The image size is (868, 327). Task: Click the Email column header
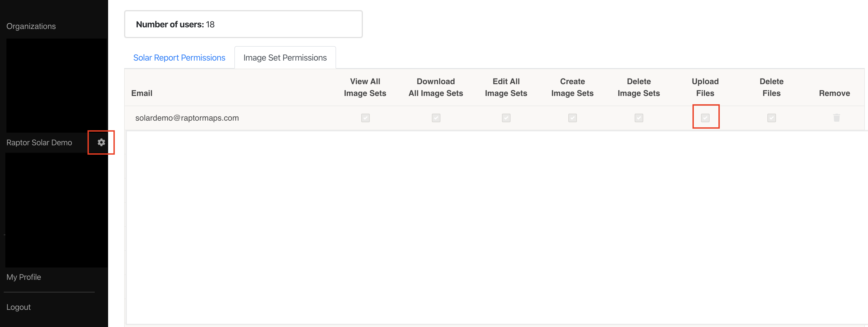coord(142,93)
